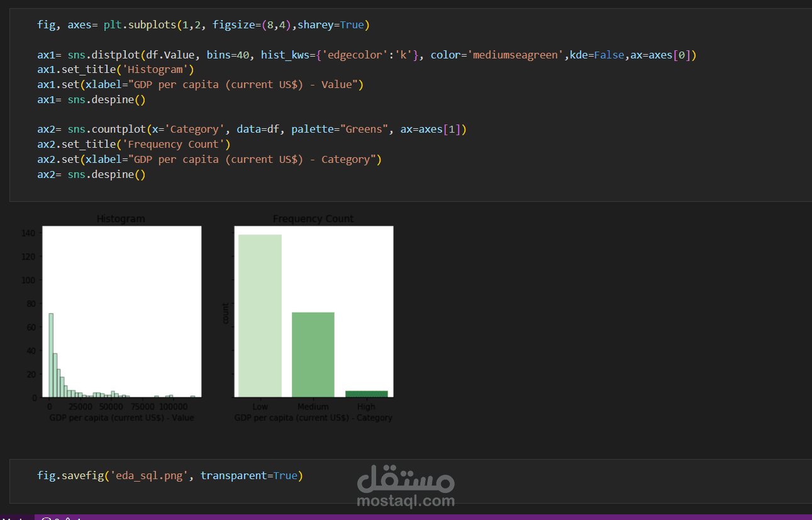Click the Low bar in Frequency Count chart
812x520 pixels.
[260, 316]
